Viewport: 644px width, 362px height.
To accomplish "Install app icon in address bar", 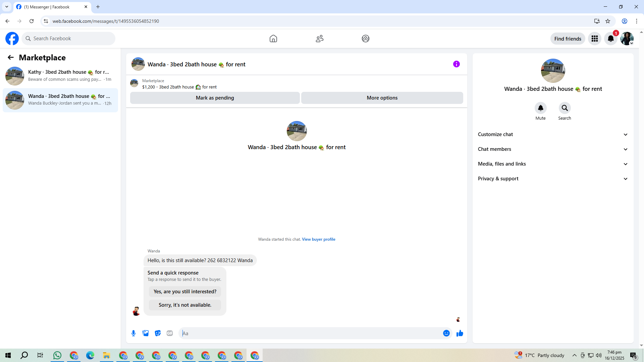I will coord(597,21).
